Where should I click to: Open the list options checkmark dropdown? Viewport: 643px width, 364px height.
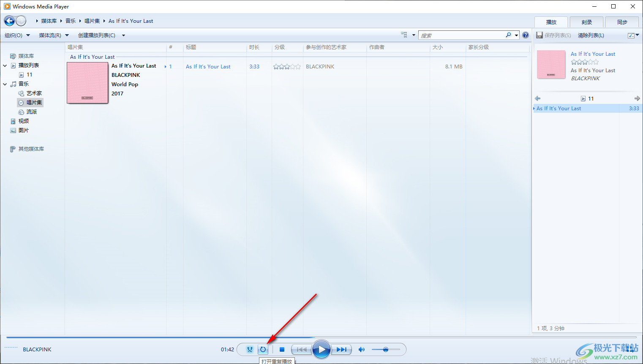coord(633,35)
